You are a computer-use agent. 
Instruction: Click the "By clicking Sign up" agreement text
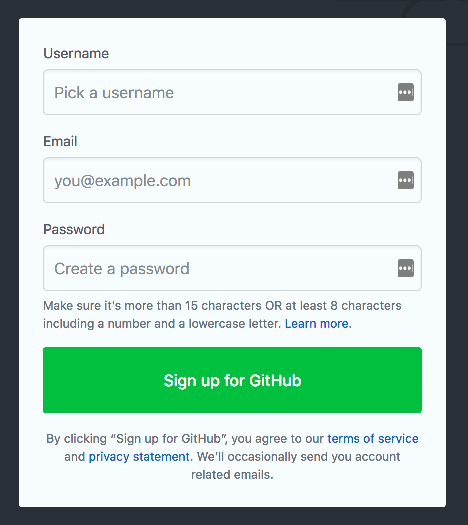pos(232,457)
